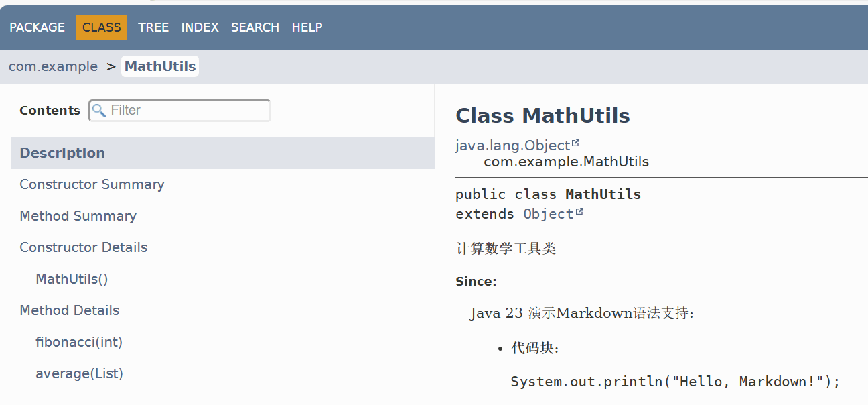Screen dimensions: 868x405
Task: Go to Method Details section
Action: click(x=69, y=310)
